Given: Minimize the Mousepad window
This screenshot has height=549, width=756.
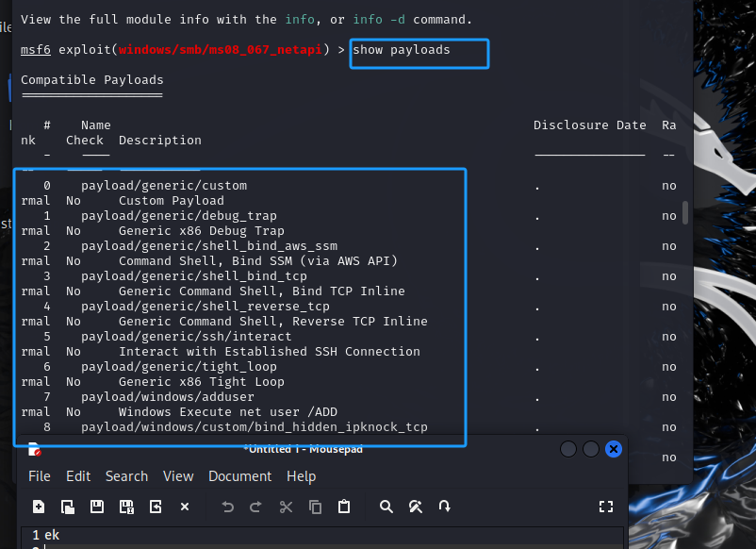Looking at the screenshot, I should 568,449.
